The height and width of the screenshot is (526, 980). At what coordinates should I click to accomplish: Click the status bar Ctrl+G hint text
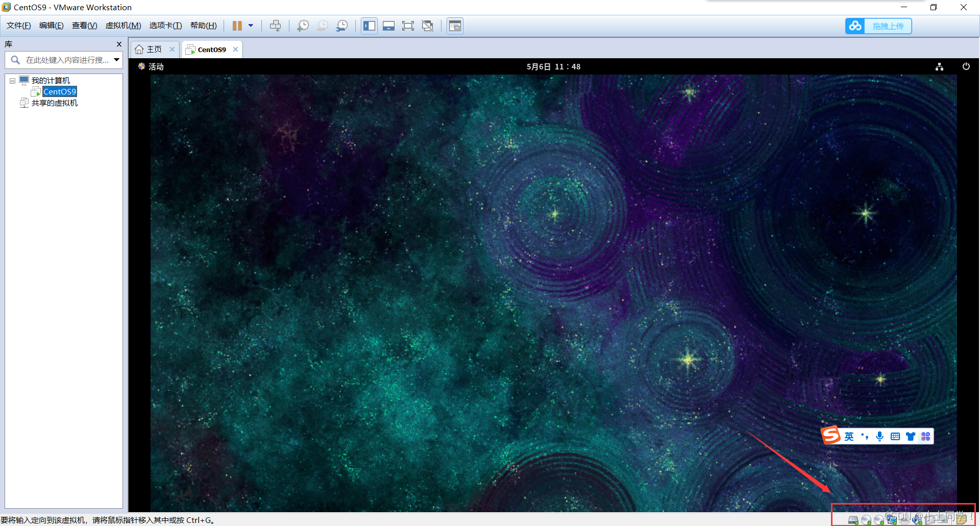(x=108, y=520)
